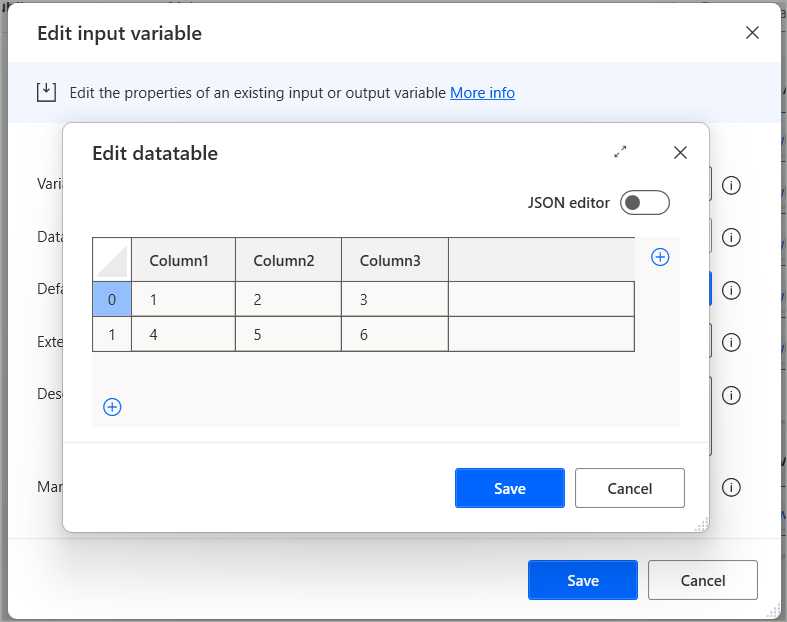The image size is (787, 622).
Task: Expand the Edit datatable dialog
Action: point(620,152)
